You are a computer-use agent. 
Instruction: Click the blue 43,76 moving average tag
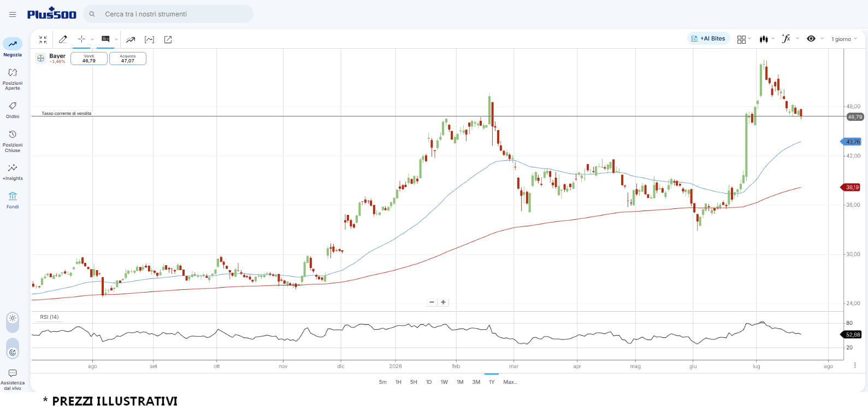click(852, 142)
